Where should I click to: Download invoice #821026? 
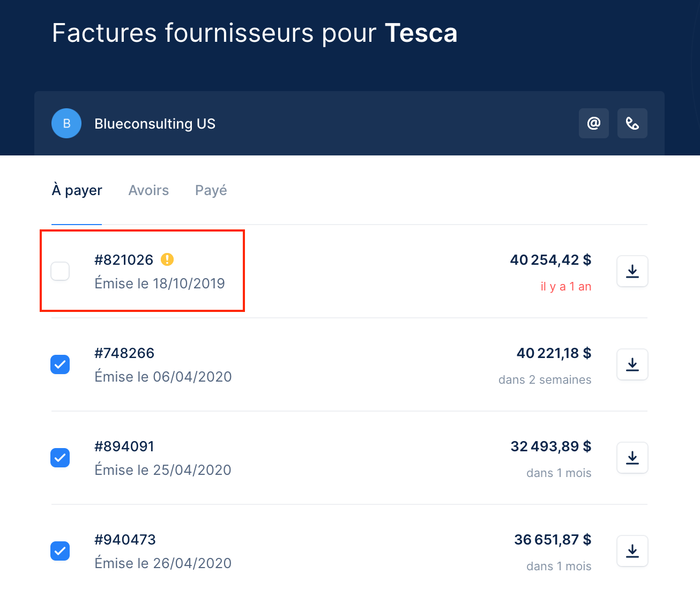point(632,271)
